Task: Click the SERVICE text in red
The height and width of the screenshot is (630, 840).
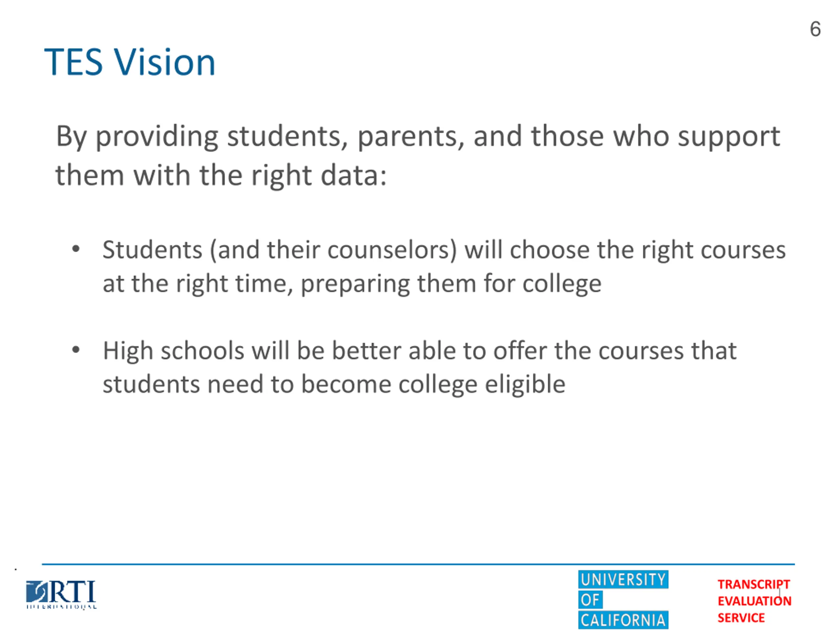Action: point(741,618)
